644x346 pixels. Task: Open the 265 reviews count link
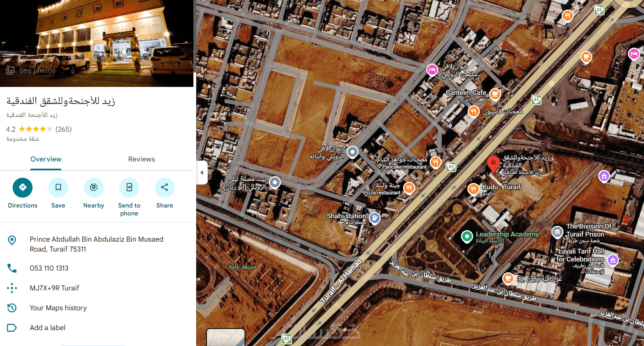click(x=63, y=129)
